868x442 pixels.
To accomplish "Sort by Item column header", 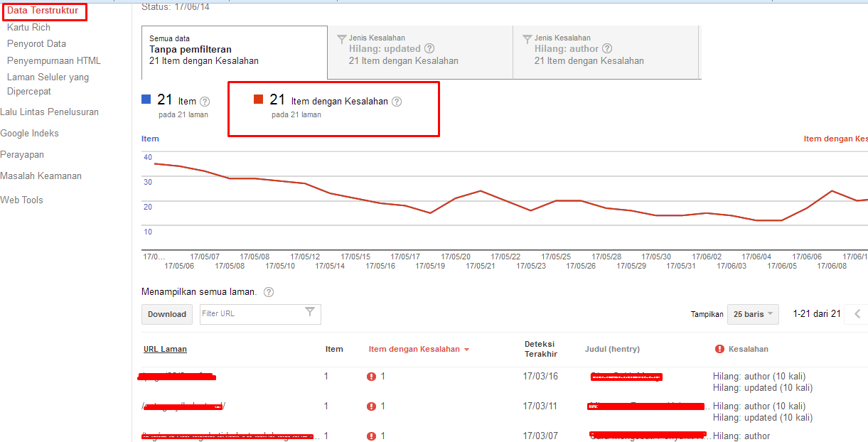I will [334, 349].
